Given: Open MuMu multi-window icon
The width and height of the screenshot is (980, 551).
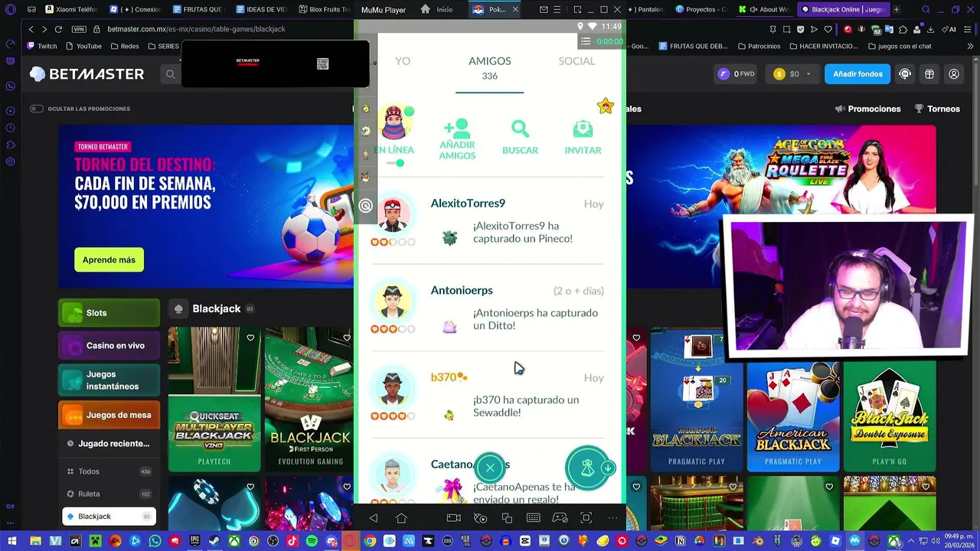Looking at the screenshot, I should click(507, 518).
